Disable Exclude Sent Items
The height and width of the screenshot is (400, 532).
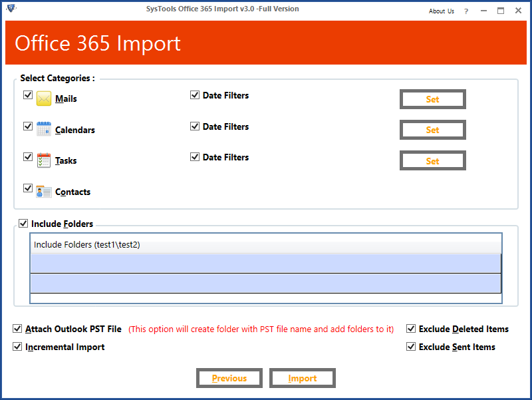pyautogui.click(x=411, y=346)
